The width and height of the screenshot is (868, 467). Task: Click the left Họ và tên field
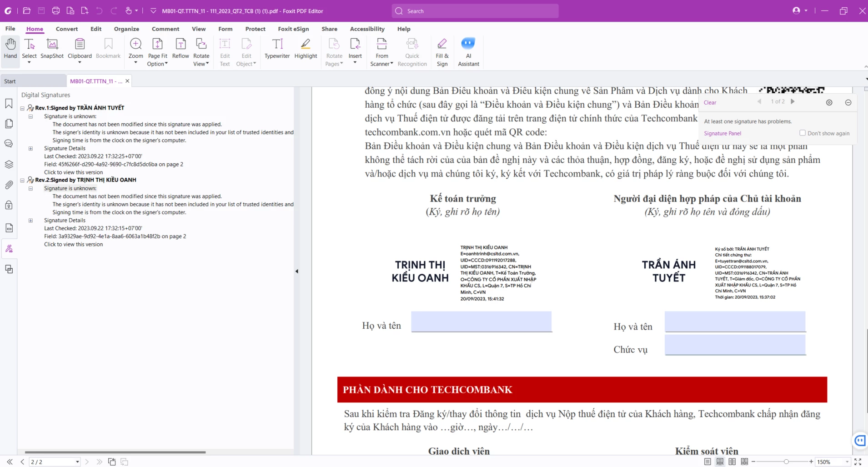[x=481, y=321]
